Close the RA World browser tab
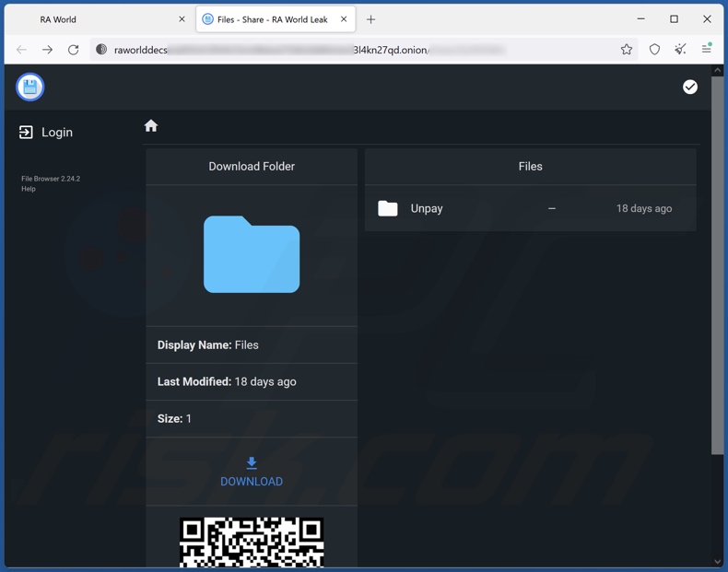This screenshot has height=572, width=728. point(182,19)
